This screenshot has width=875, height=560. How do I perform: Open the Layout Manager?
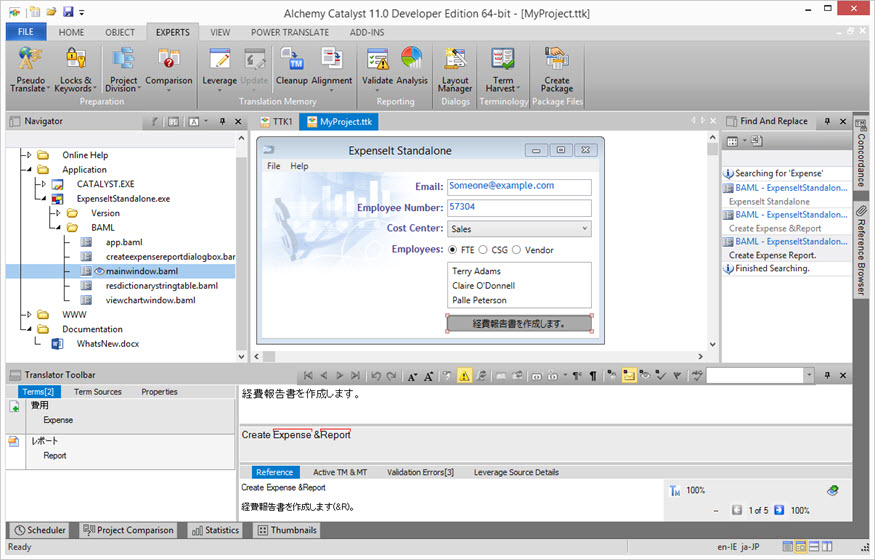point(455,70)
